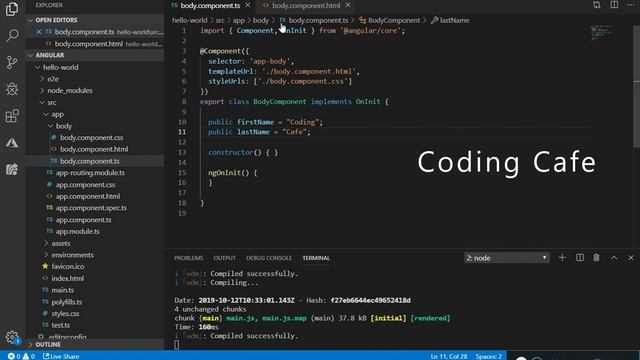Click the editor minimap preview
The height and width of the screenshot is (360, 640).
[602, 33]
